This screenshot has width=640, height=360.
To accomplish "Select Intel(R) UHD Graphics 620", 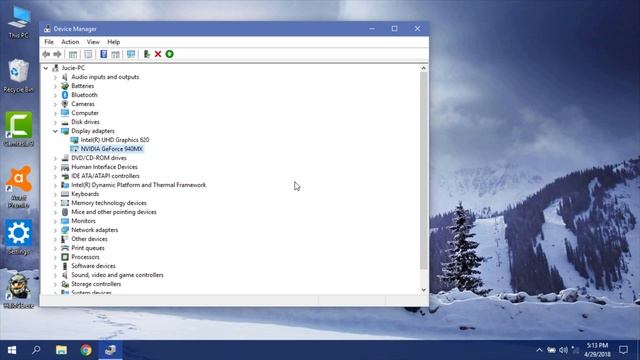I will 115,140.
